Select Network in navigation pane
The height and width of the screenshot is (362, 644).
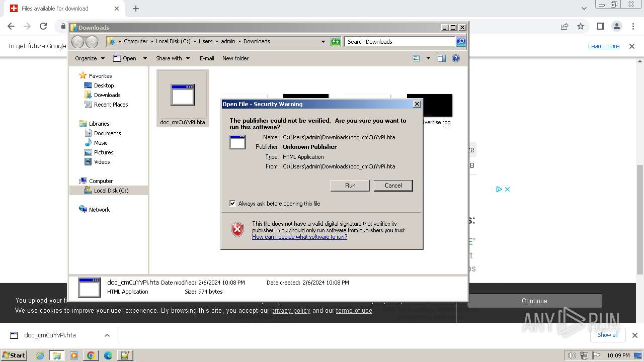[x=99, y=210]
